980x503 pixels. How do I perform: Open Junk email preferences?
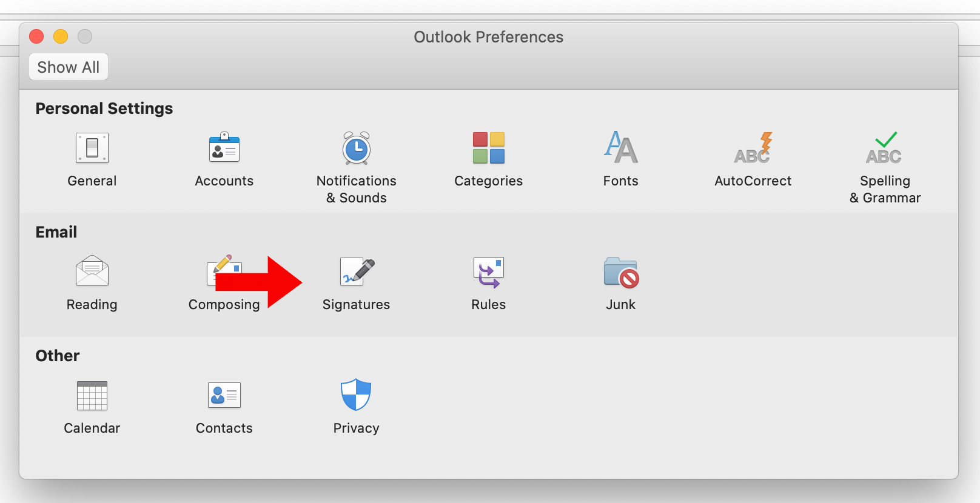coord(620,271)
